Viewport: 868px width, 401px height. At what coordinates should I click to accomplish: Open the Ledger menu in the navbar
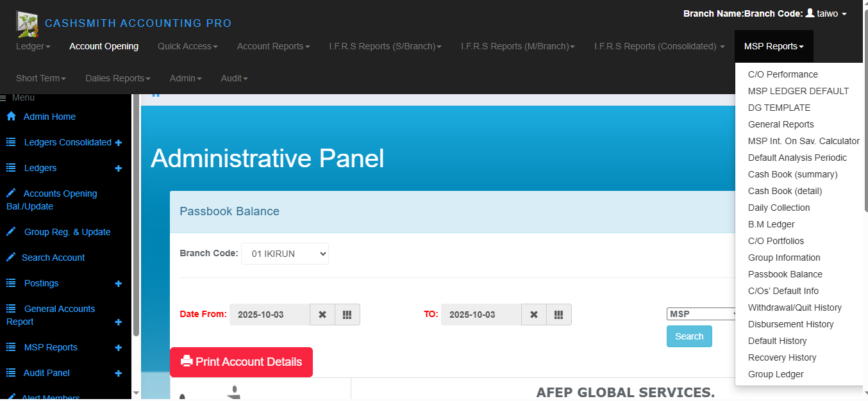coord(33,46)
